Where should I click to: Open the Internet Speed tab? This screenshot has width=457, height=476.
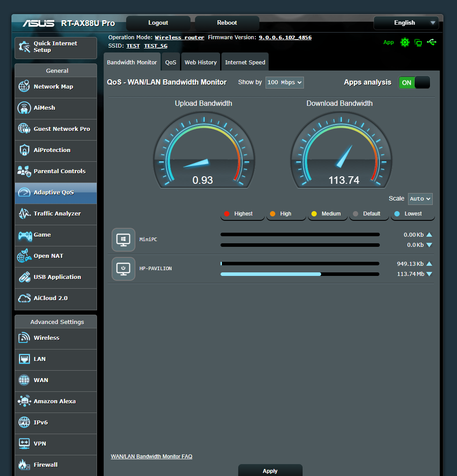click(245, 62)
